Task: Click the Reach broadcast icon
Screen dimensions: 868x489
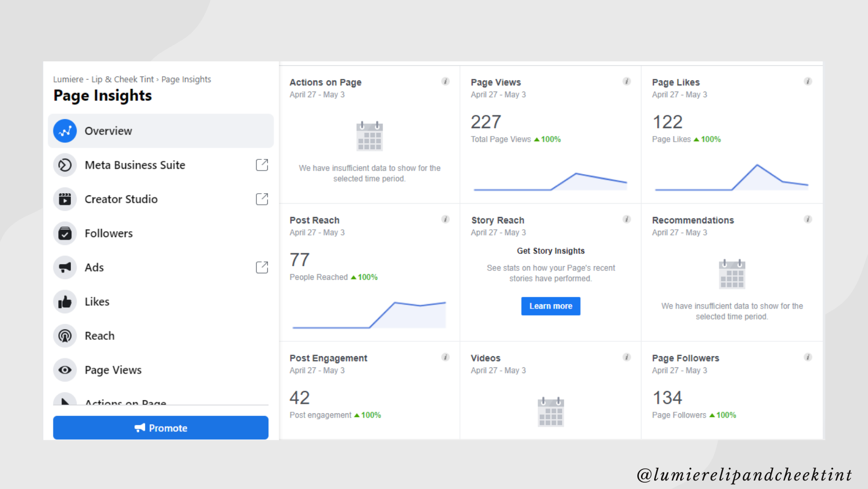Action: coord(65,336)
